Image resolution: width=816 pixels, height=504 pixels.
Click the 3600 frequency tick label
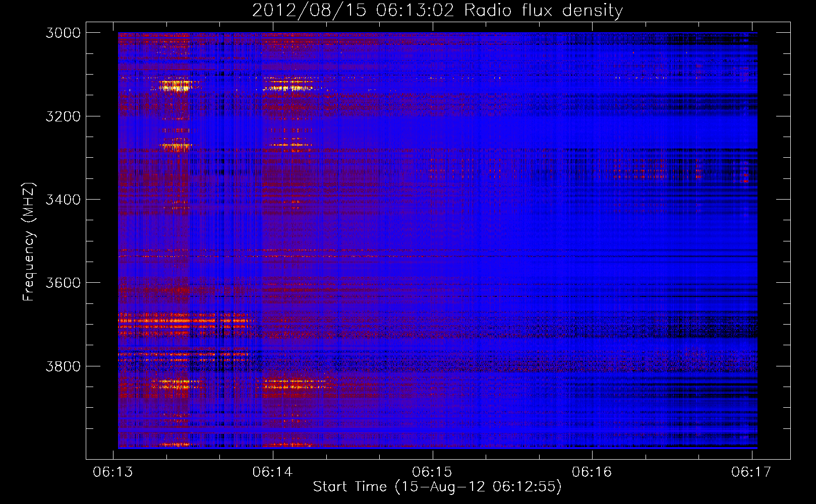(63, 283)
